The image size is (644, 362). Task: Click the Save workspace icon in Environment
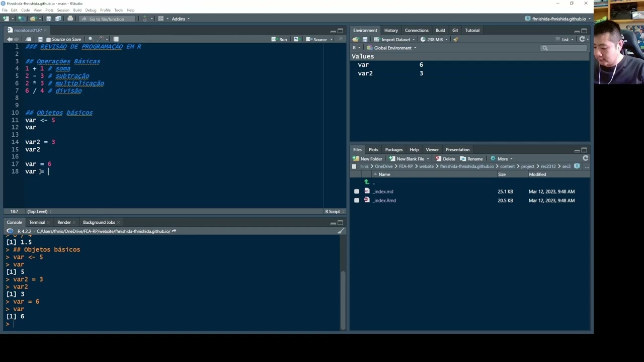pos(365,39)
